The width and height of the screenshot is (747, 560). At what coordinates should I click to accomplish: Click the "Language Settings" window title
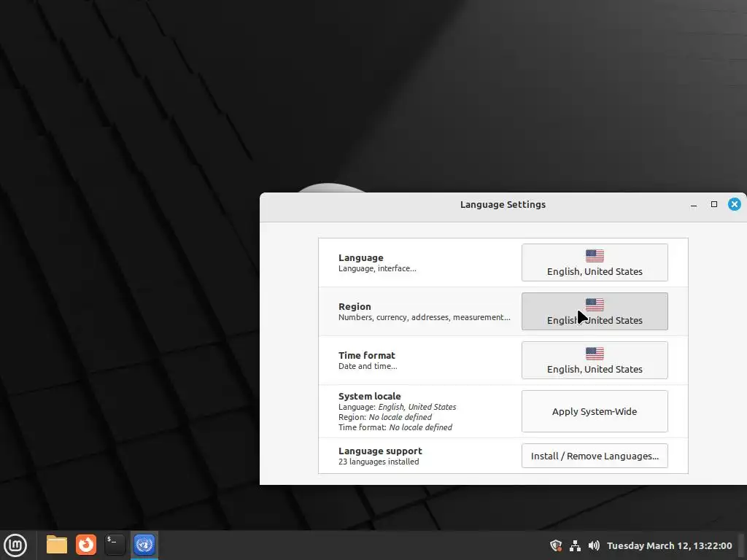click(x=503, y=204)
